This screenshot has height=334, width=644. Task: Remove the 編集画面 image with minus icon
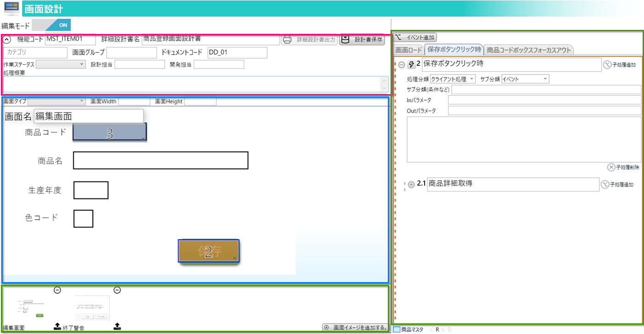pyautogui.click(x=57, y=290)
